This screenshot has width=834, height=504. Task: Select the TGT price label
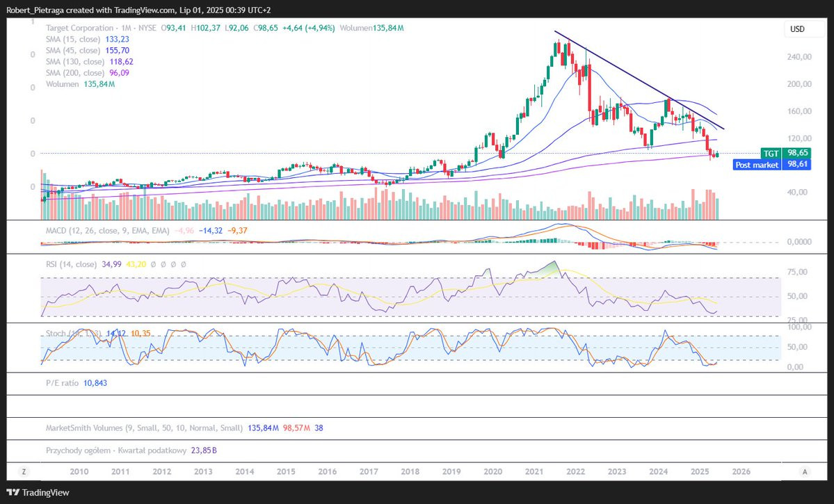coord(771,153)
